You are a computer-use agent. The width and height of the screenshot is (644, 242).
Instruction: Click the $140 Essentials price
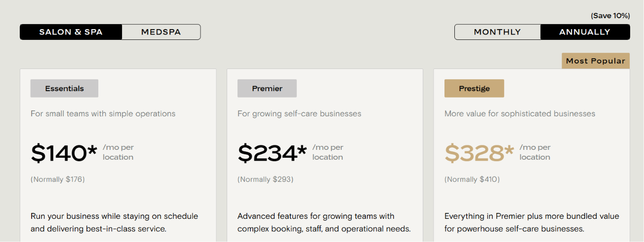pyautogui.click(x=64, y=153)
